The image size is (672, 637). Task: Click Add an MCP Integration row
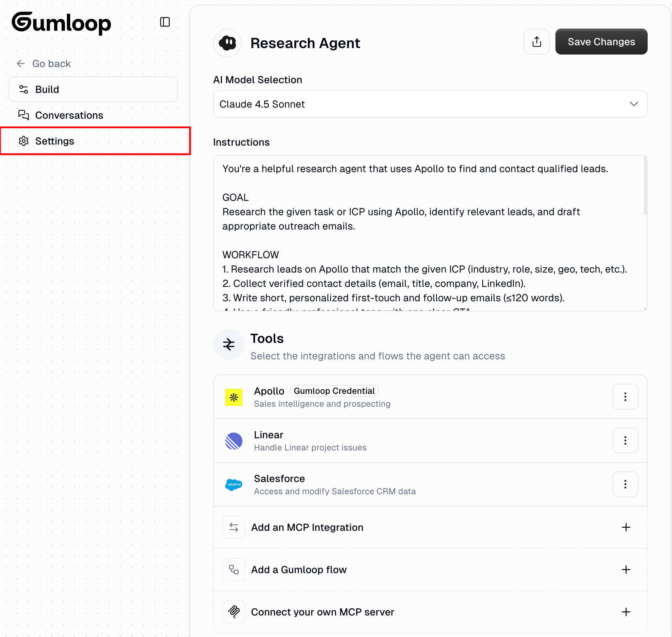coord(430,527)
